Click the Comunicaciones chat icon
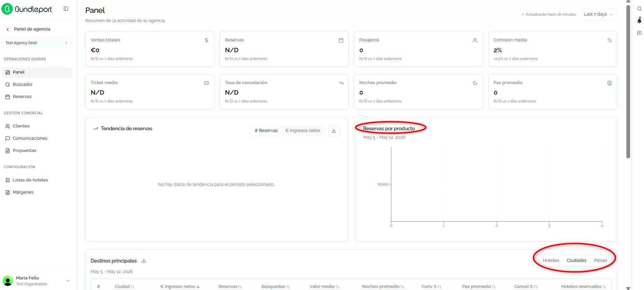The width and height of the screenshot is (644, 290). tap(7, 138)
